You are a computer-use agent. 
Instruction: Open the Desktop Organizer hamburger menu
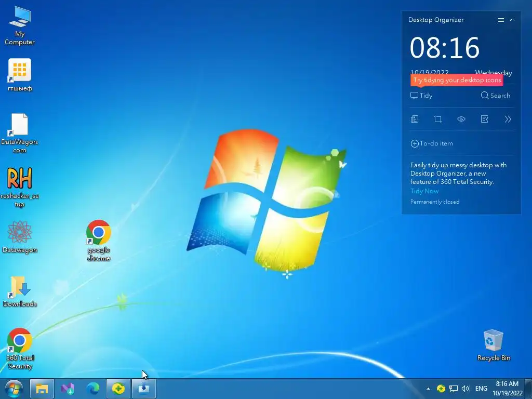click(x=501, y=20)
